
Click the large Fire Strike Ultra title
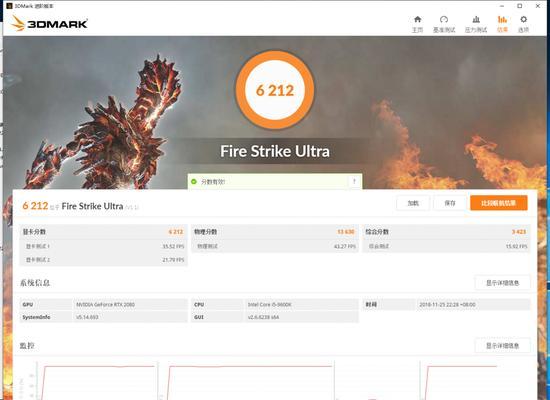coord(275,151)
